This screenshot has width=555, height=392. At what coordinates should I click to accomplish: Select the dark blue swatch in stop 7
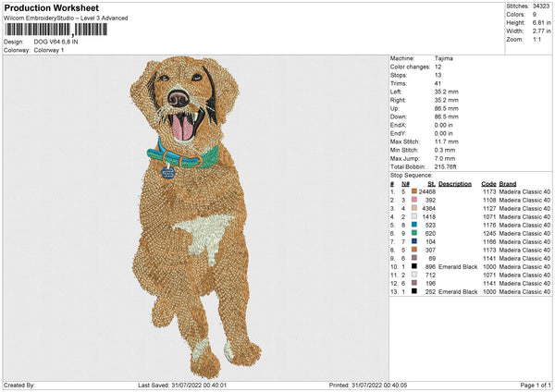[414, 241]
